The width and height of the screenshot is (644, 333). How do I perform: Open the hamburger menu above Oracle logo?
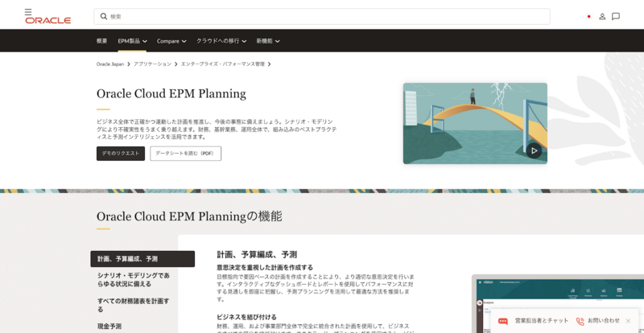coord(28,12)
